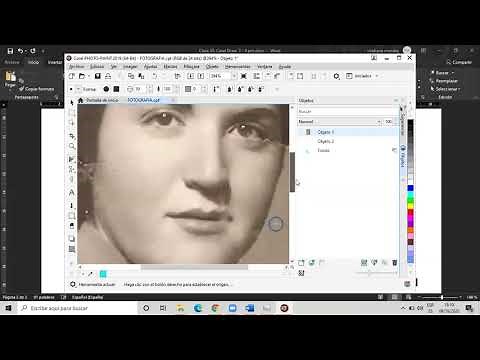The image size is (480, 360).
Task: Open the Word Insertar ribbon tab
Action: (x=54, y=62)
